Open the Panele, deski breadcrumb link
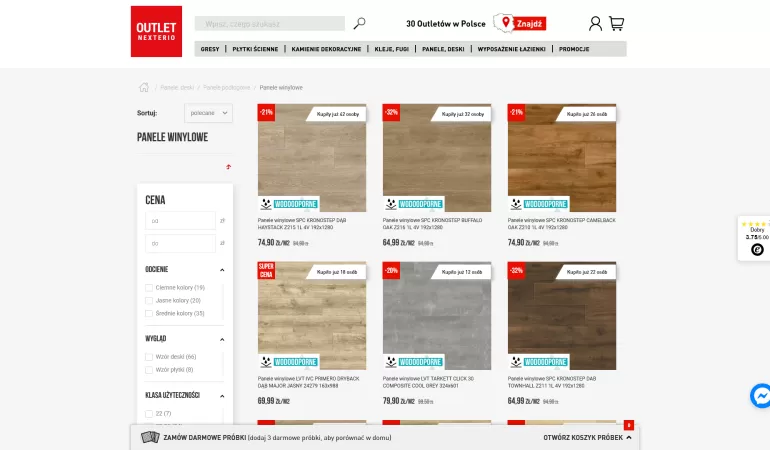This screenshot has height=450, width=770. point(177,87)
